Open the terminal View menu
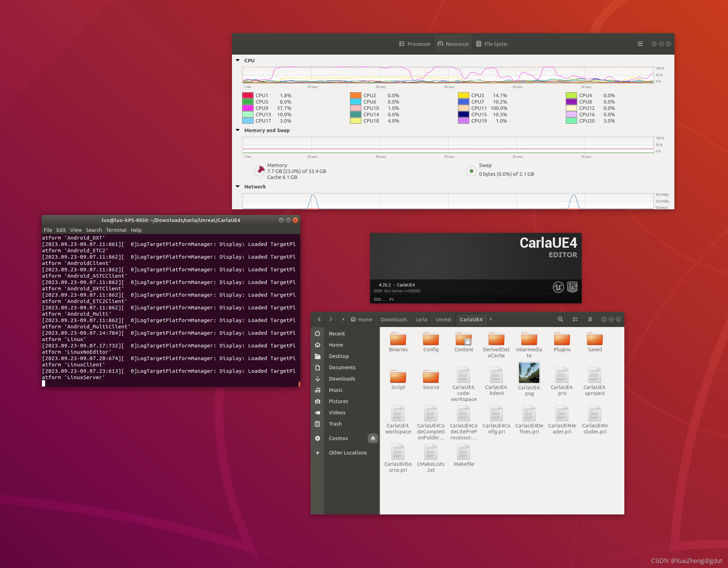Image resolution: width=728 pixels, height=568 pixels. tap(76, 230)
